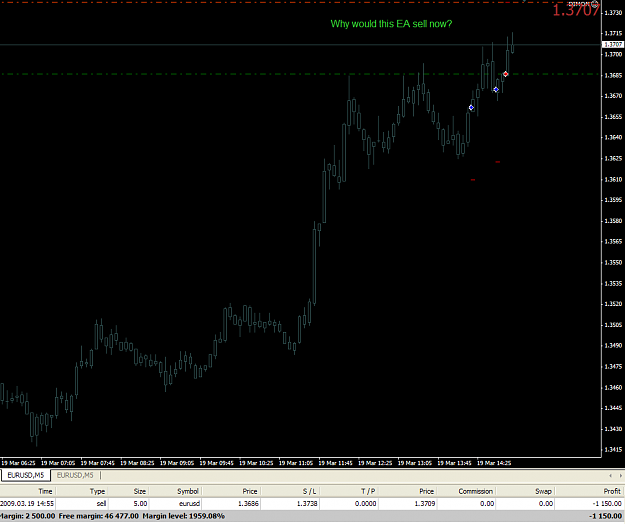Click the 1.3707 current price tag on axis
Screen dimensions: 625x524
click(x=613, y=45)
